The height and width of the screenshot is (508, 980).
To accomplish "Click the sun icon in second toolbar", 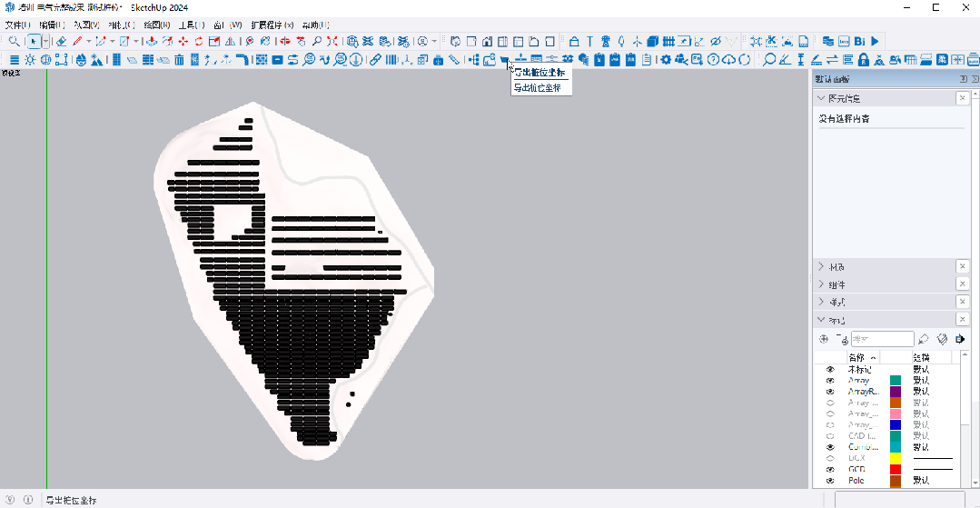I will [x=30, y=60].
